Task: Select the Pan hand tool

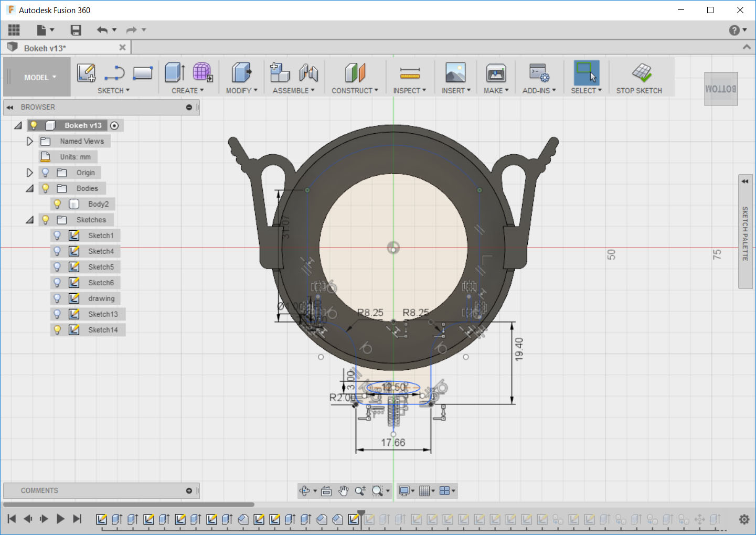Action: pyautogui.click(x=343, y=491)
